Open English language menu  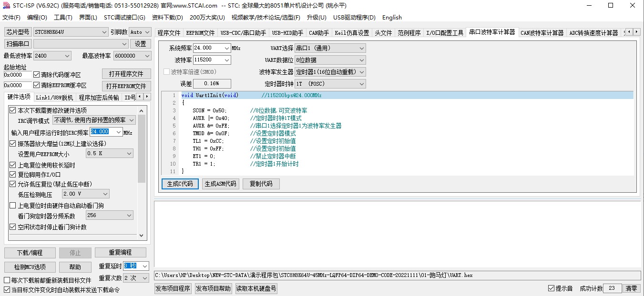(x=392, y=18)
